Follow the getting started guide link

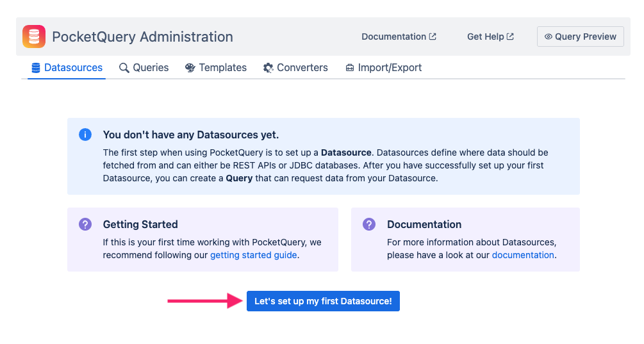pos(253,255)
